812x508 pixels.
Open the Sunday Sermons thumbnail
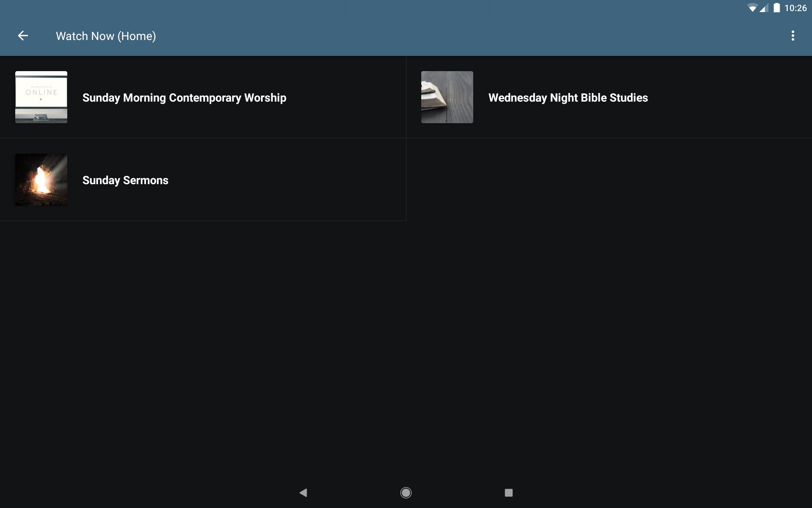41,180
